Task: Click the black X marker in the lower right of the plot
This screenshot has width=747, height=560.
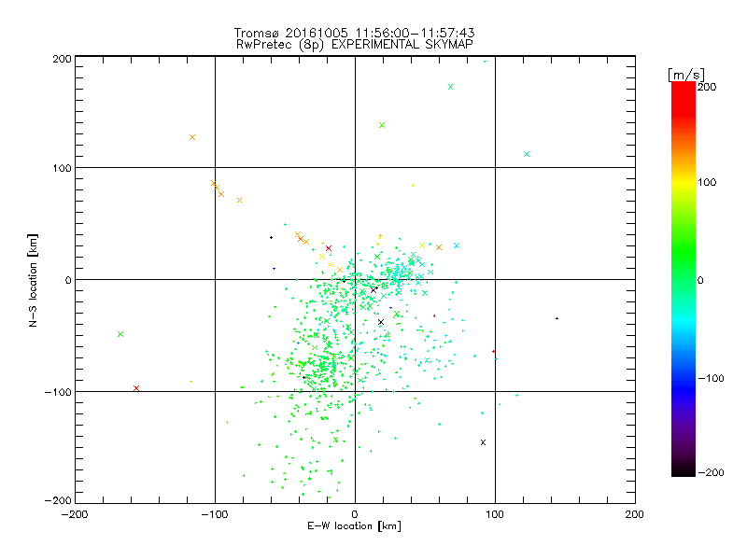Action: tap(483, 442)
